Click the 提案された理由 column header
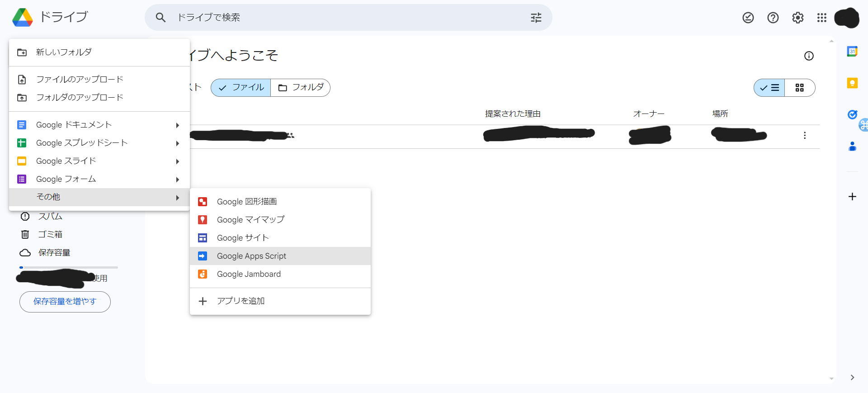The image size is (868, 393). 513,114
